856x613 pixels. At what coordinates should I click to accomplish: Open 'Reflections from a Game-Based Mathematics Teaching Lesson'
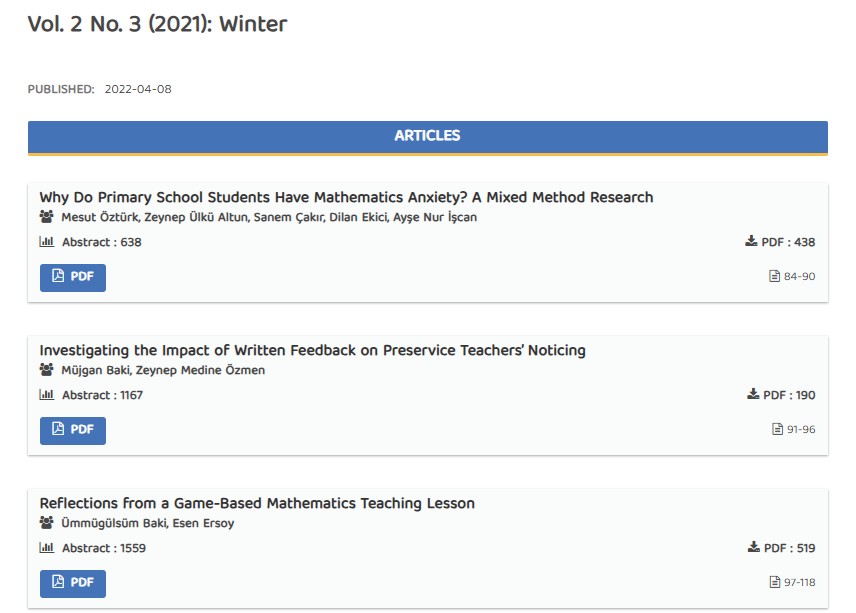pyautogui.click(x=257, y=503)
